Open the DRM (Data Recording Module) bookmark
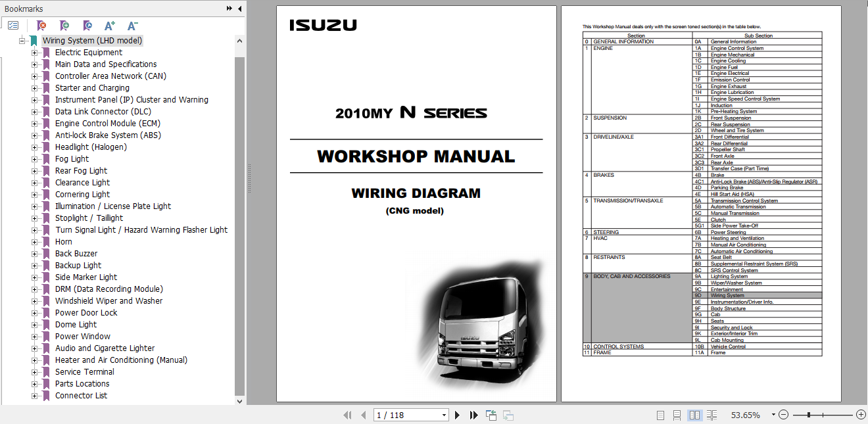Screen dimensions: 868x424 point(109,289)
